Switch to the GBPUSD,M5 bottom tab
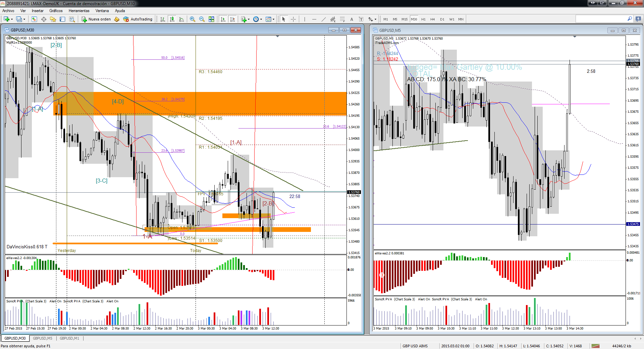Screen dimensions: 644x349 click(43, 338)
